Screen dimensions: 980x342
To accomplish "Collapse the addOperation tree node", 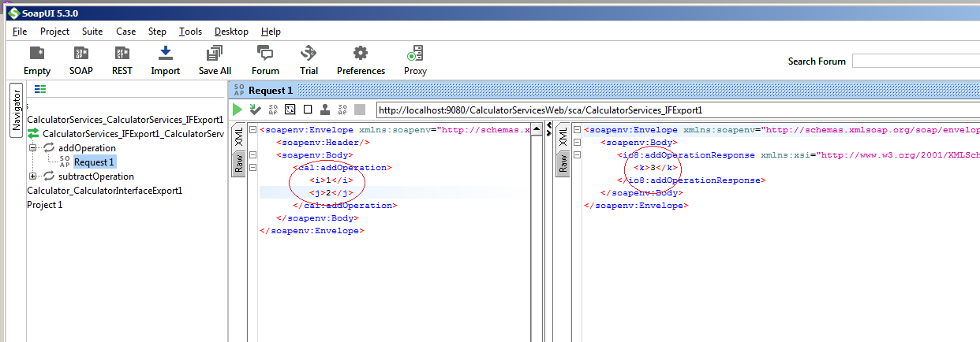I will [x=32, y=147].
